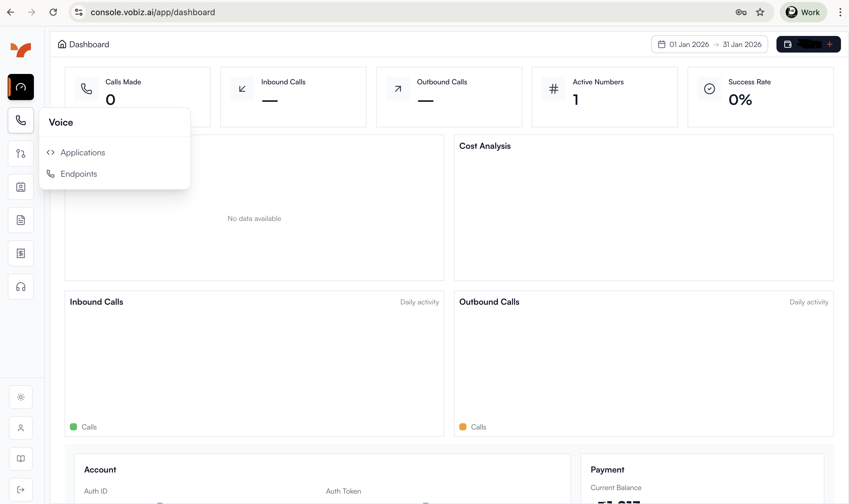Click the Success Rate 0% indicator
This screenshot has width=849, height=504.
tap(740, 99)
